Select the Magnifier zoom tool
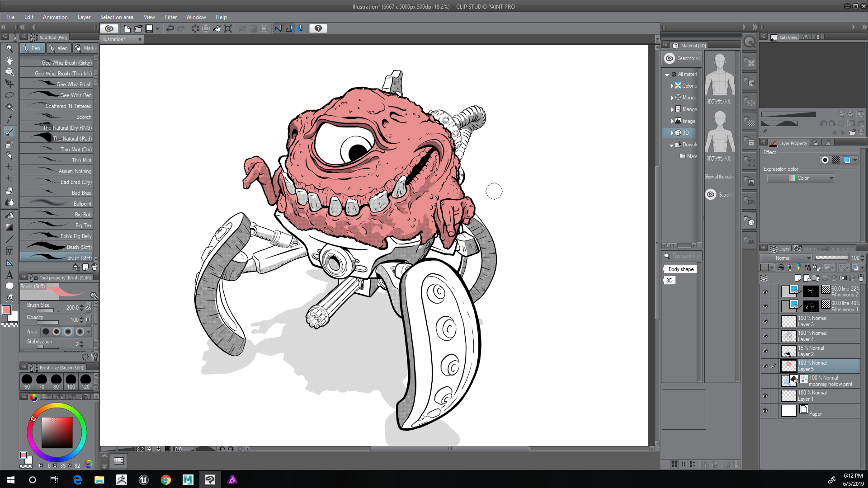Screen dimensions: 868x488 [9, 48]
